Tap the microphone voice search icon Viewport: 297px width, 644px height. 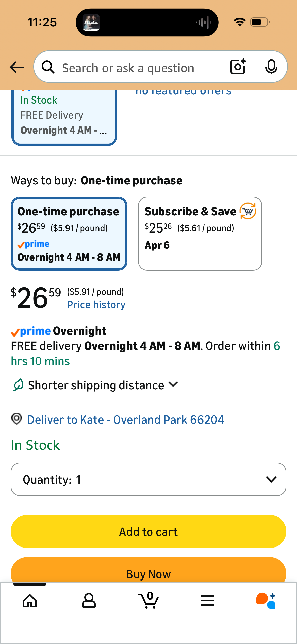tap(271, 67)
